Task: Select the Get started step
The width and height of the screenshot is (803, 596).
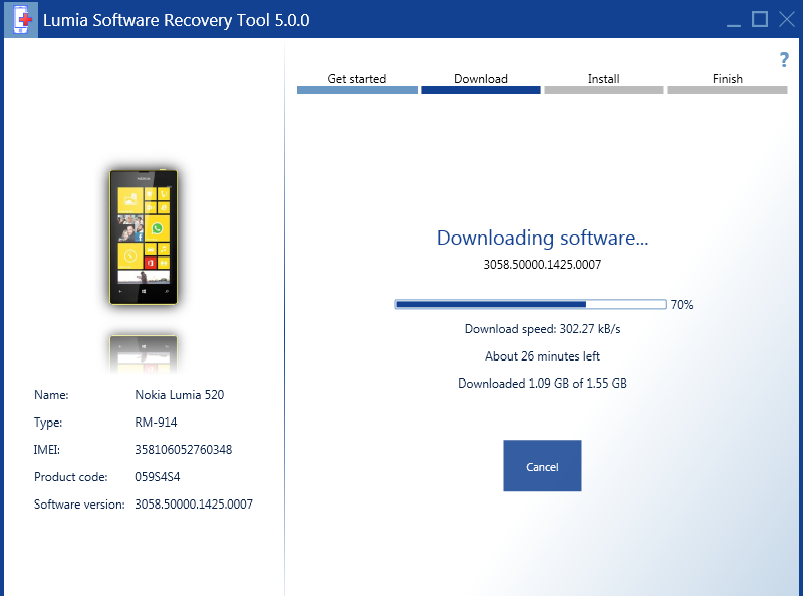Action: pyautogui.click(x=357, y=79)
